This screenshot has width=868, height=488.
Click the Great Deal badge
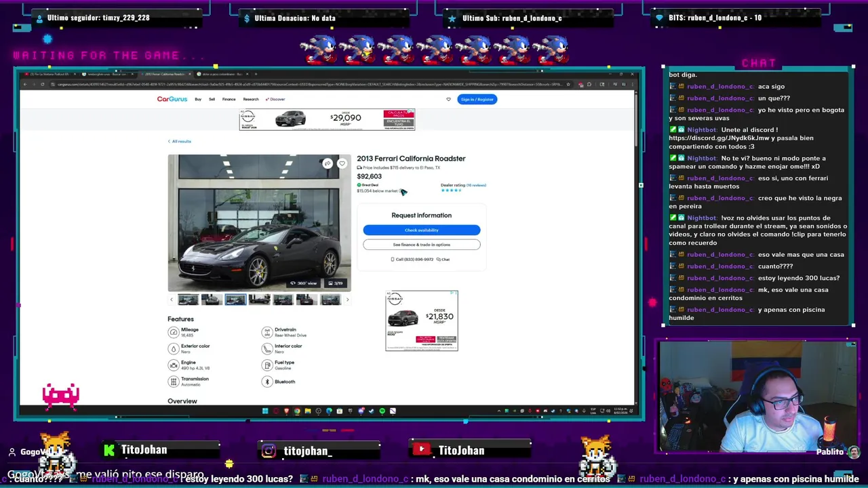[x=368, y=185]
